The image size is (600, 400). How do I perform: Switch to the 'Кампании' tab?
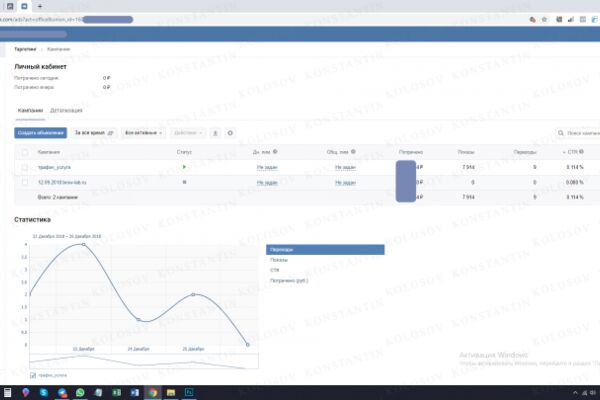tap(30, 111)
